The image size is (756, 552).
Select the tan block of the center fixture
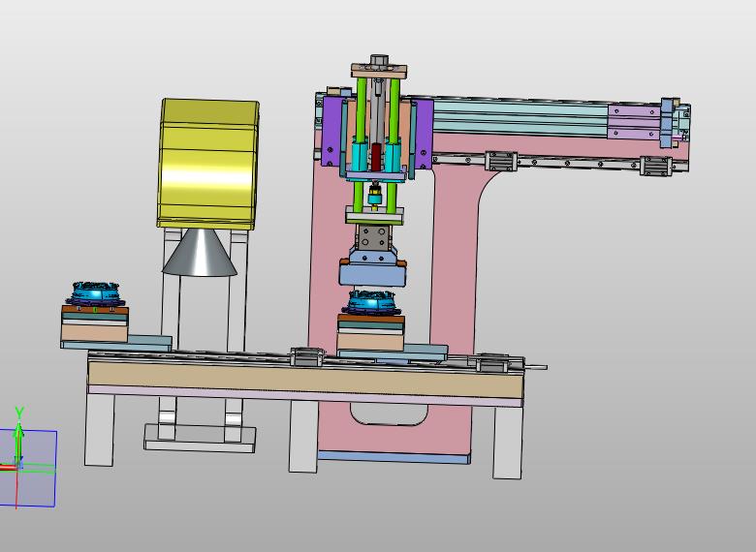coord(370,342)
